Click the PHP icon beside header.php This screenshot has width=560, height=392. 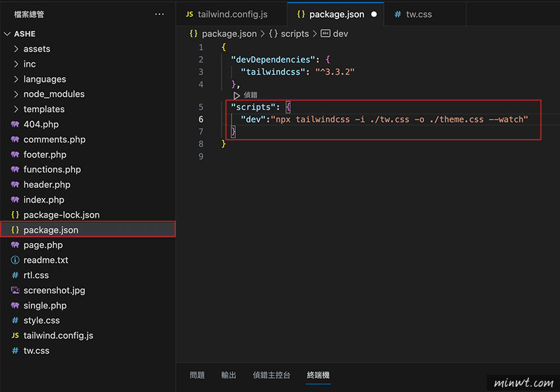[15, 184]
